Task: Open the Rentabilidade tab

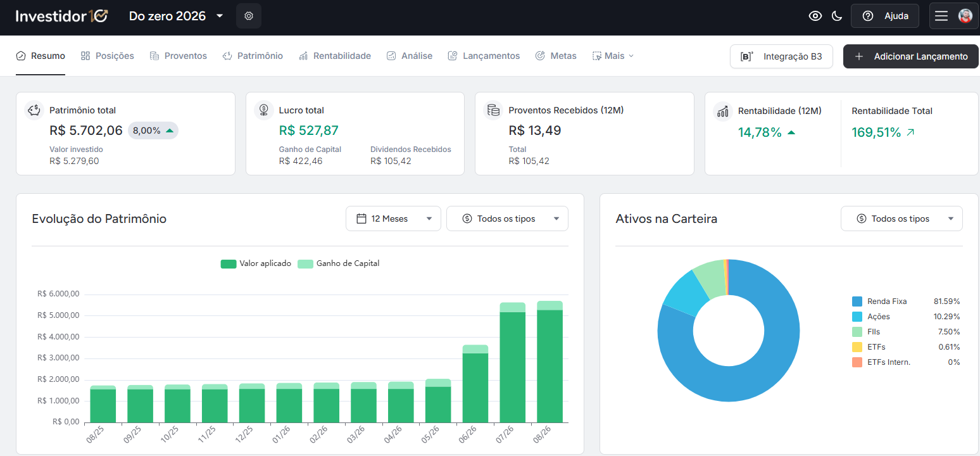Action: tap(335, 56)
